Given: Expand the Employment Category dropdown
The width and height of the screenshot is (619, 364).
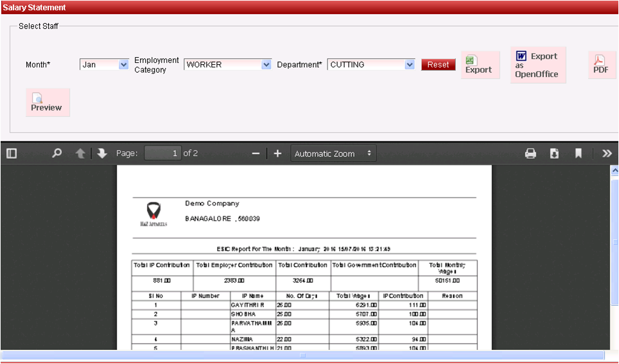Looking at the screenshot, I should pos(228,65).
